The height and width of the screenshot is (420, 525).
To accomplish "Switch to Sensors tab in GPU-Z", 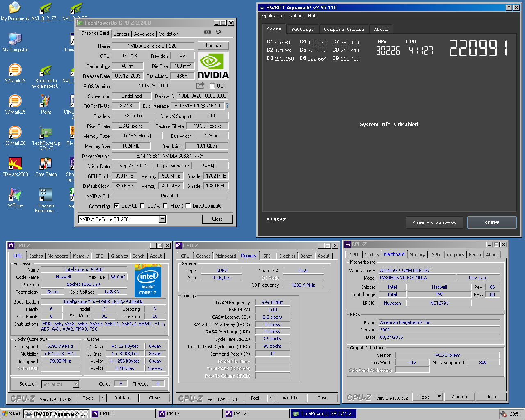I will [121, 34].
